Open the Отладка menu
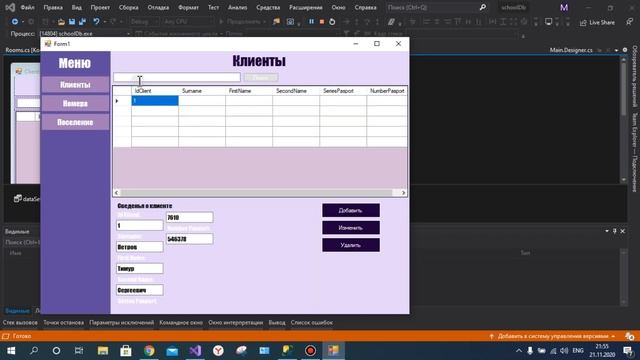This screenshot has width=640, height=360. click(158, 7)
